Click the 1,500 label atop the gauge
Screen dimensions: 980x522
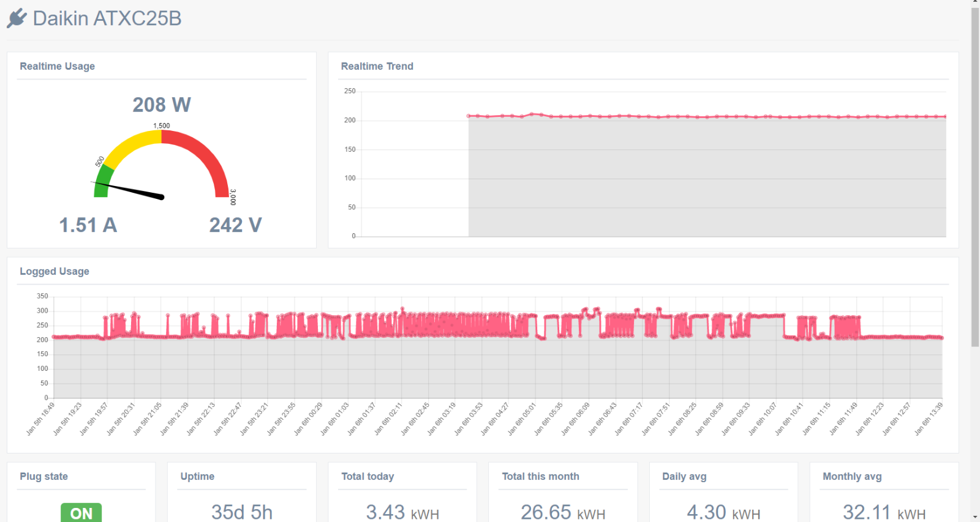(162, 125)
